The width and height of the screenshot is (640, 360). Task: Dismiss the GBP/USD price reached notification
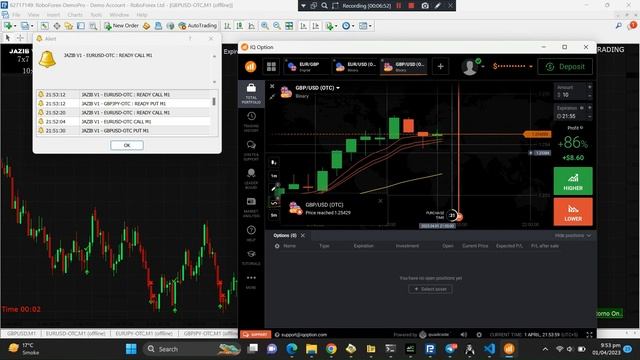(380, 201)
